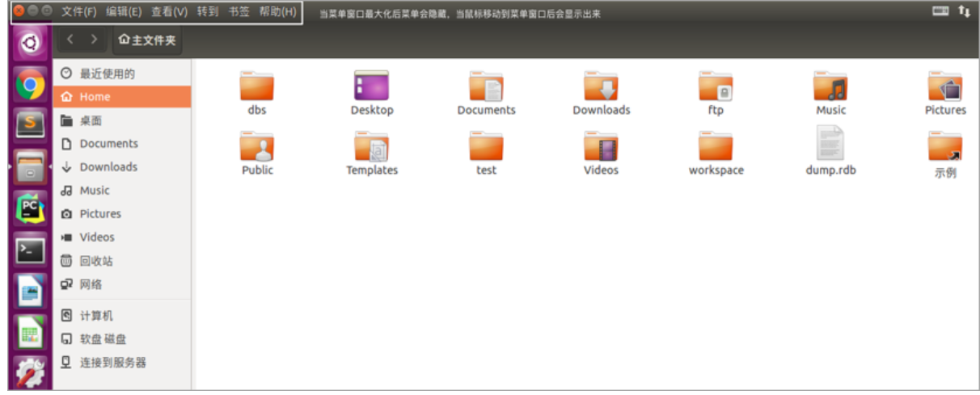The width and height of the screenshot is (980, 395).
Task: Select 桌面 in the sidebar
Action: point(122,120)
